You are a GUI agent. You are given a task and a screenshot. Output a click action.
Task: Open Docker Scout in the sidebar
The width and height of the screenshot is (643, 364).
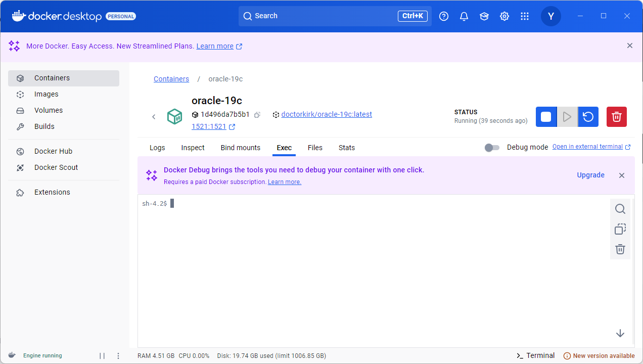pyautogui.click(x=64, y=168)
